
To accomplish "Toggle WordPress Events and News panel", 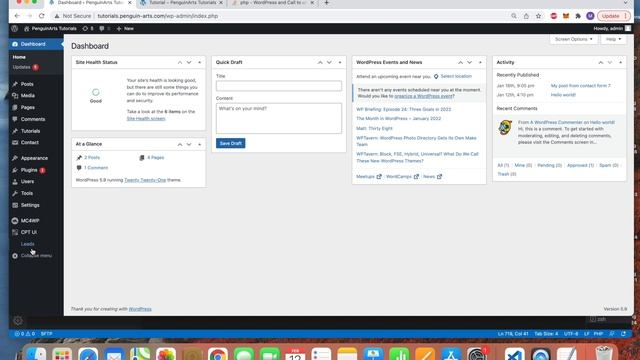I will coord(480,62).
